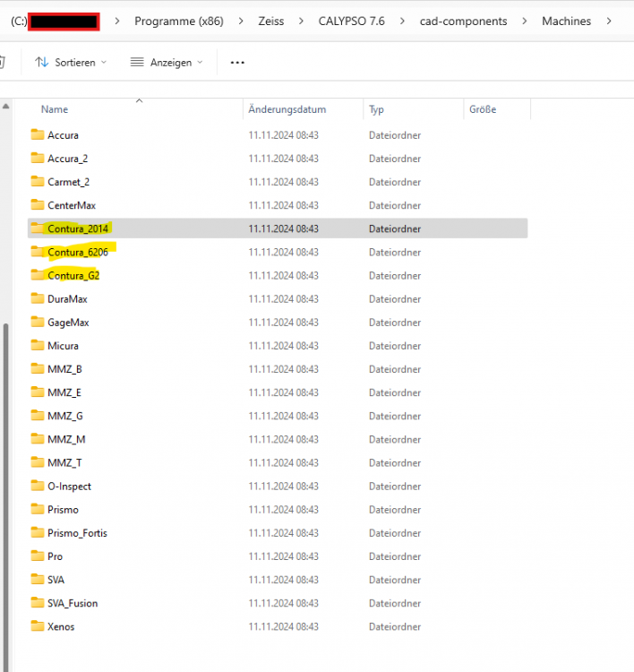Click the scrollbar up arrow
Image resolution: width=634 pixels, height=672 pixels.
click(x=6, y=106)
